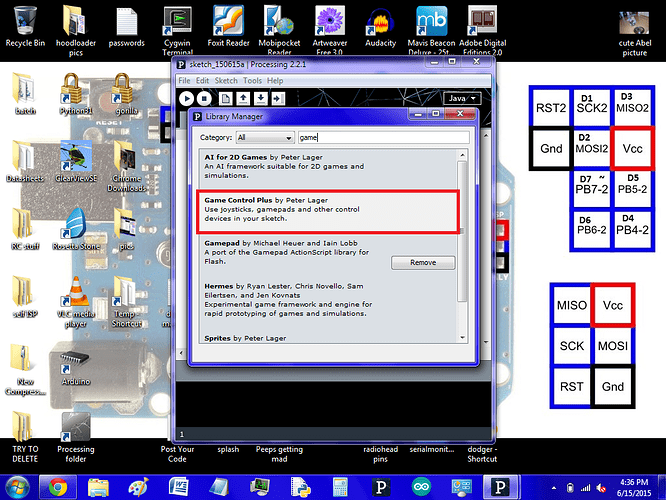Save the sketch via the down-arrow toolbar icon
Image resolution: width=666 pixels, height=500 pixels.
260,99
